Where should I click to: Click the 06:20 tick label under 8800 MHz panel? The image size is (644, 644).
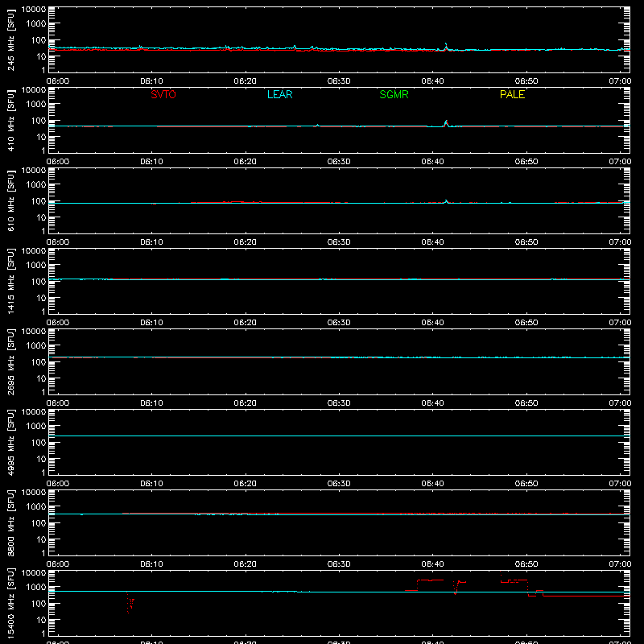[x=246, y=564]
